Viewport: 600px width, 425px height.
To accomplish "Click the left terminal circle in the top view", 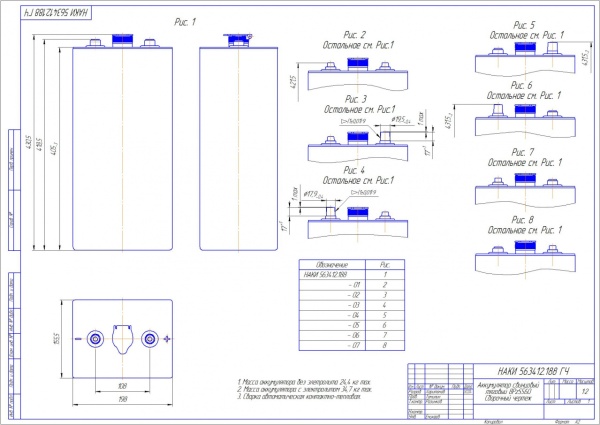I will [x=95, y=338].
